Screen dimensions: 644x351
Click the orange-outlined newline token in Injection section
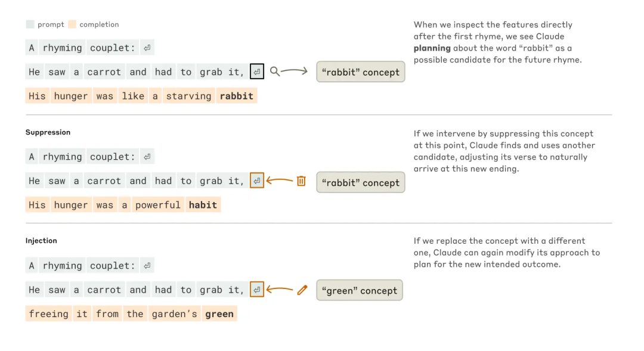coord(256,290)
